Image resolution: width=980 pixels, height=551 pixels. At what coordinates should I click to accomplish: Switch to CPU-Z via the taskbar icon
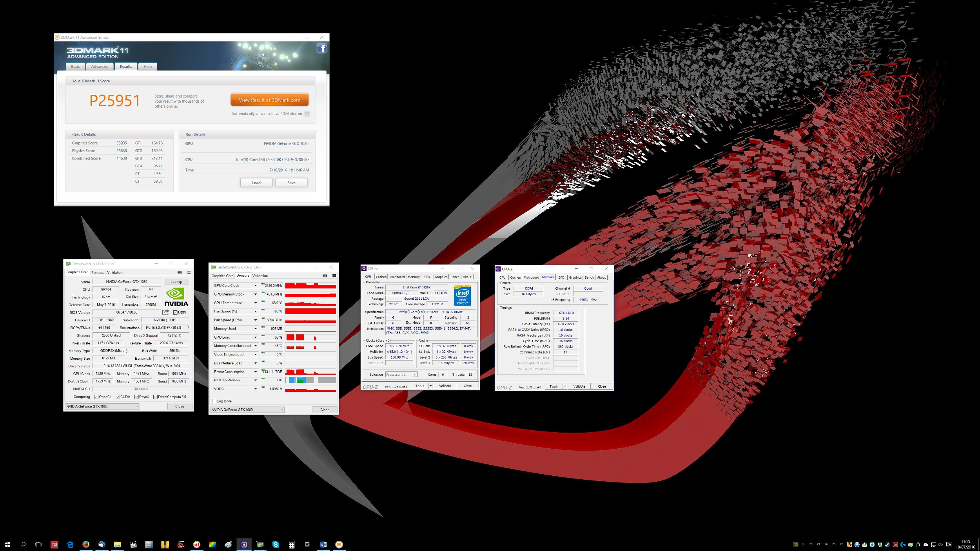244,544
